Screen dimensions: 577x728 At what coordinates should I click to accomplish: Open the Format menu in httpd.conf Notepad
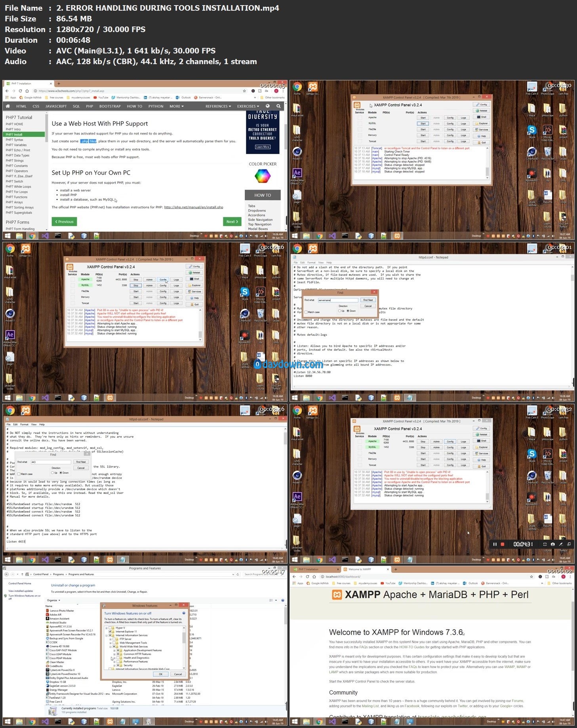click(x=312, y=262)
